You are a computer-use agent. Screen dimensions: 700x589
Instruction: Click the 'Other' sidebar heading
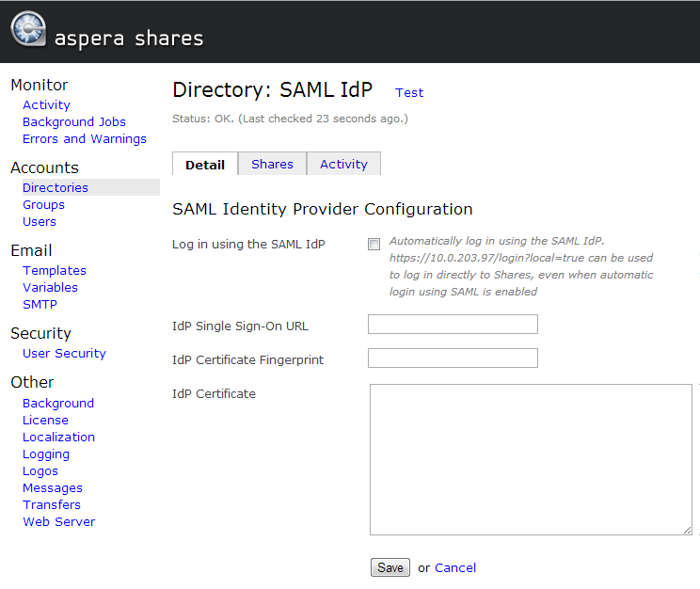tap(32, 382)
